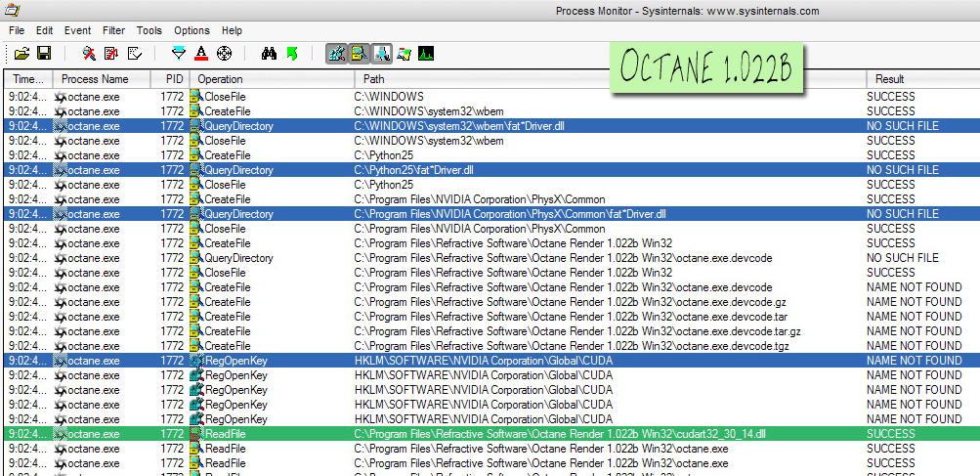
Task: Click the Operation column header
Action: (x=273, y=79)
